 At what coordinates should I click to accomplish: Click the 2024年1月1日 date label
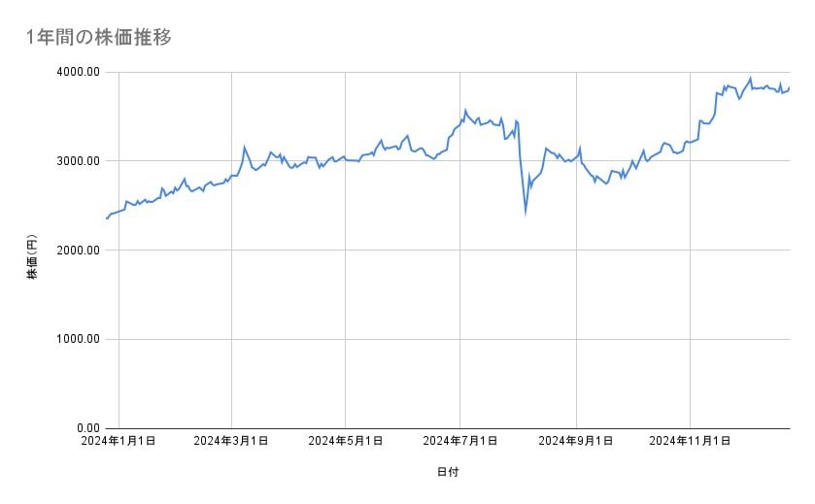point(119,441)
